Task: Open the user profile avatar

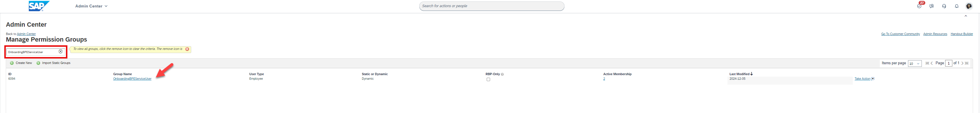Action: point(969,6)
